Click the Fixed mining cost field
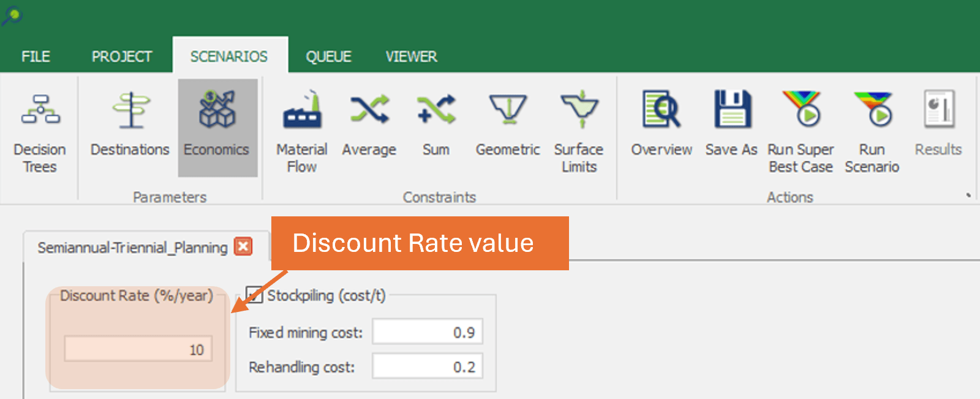Image resolution: width=980 pixels, height=399 pixels. tap(428, 332)
